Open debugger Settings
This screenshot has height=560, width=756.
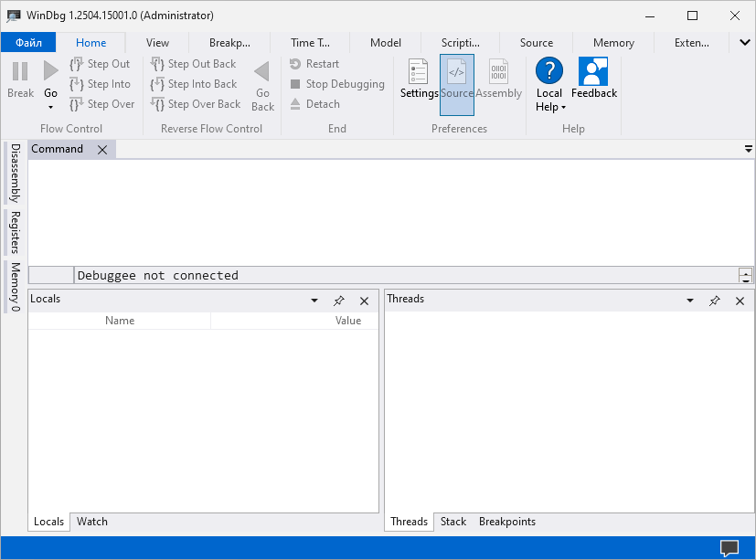pyautogui.click(x=419, y=79)
